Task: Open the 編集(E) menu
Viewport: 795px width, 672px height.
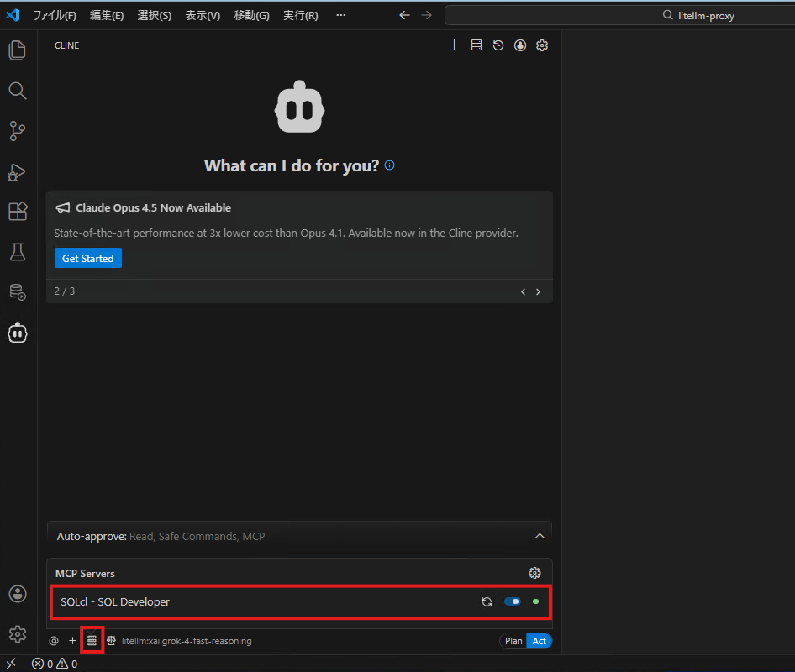Action: [107, 16]
